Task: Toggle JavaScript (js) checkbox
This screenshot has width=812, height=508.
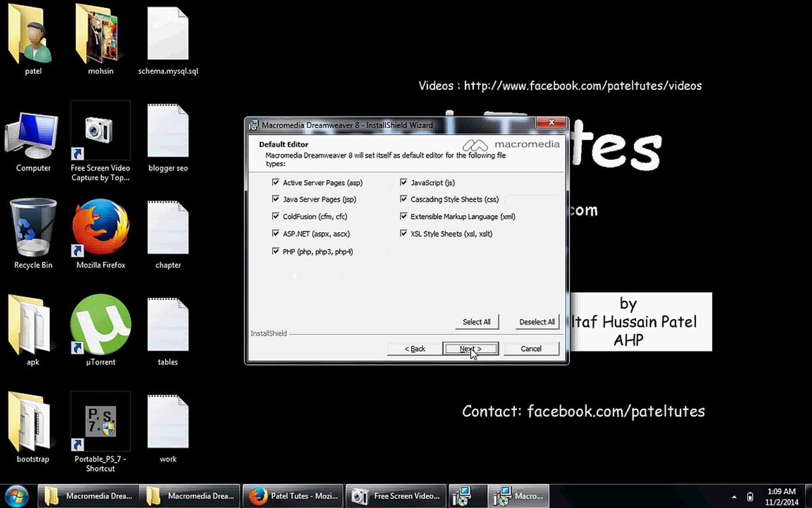Action: 403,182
